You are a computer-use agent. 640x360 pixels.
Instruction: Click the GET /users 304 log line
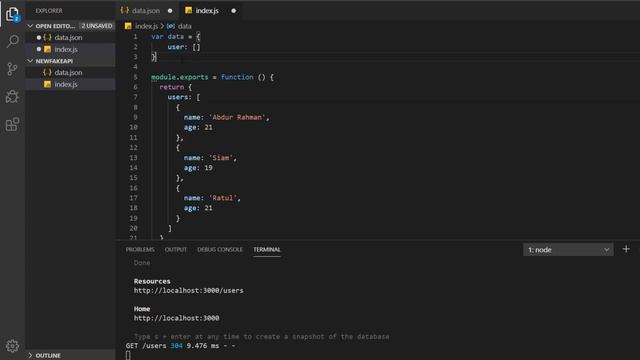pyautogui.click(x=180, y=346)
